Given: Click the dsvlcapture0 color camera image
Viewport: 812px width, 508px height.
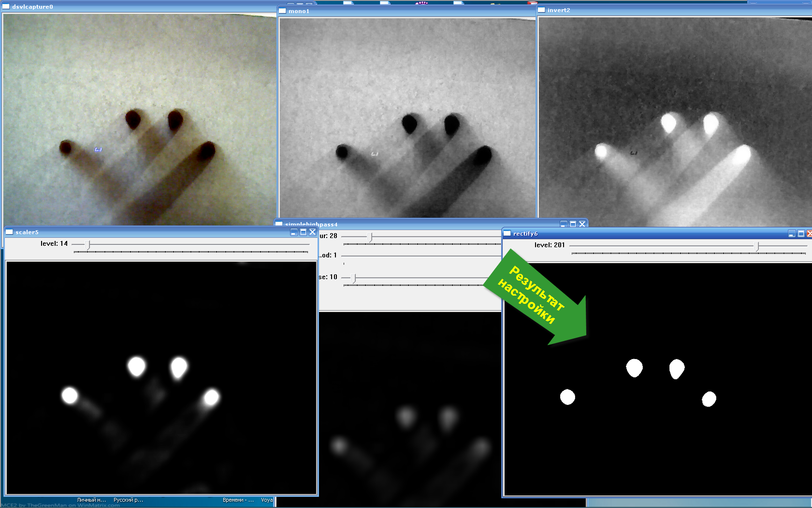Looking at the screenshot, I should pos(140,119).
